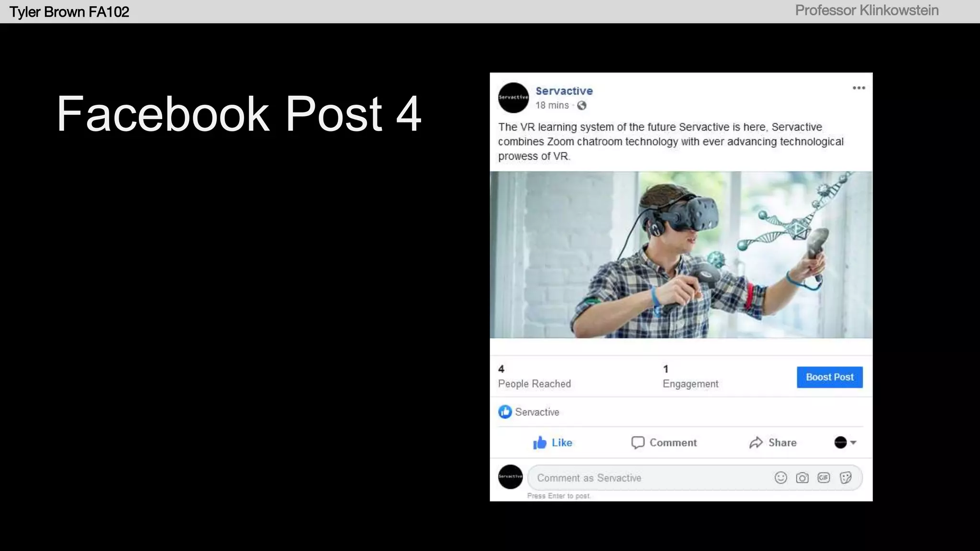This screenshot has width=980, height=551.
Task: Open the emoji picker in comment box
Action: [x=780, y=478]
